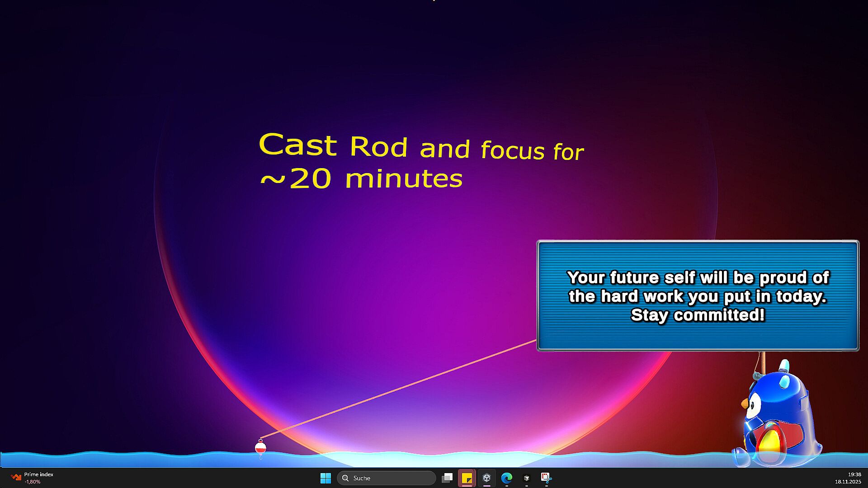Screen dimensions: 868x488
Task: Click the motivational message signboard
Action: click(x=698, y=296)
